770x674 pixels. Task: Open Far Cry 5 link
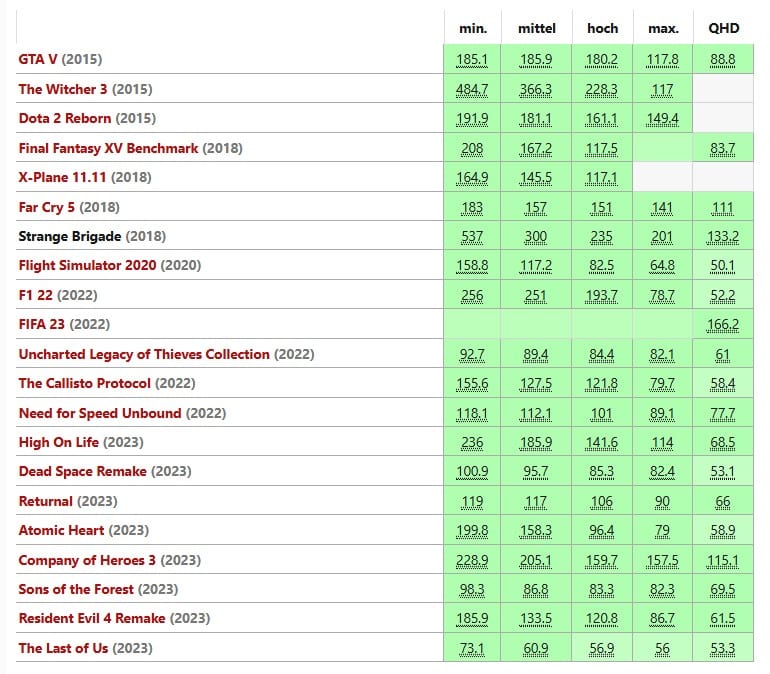click(47, 207)
